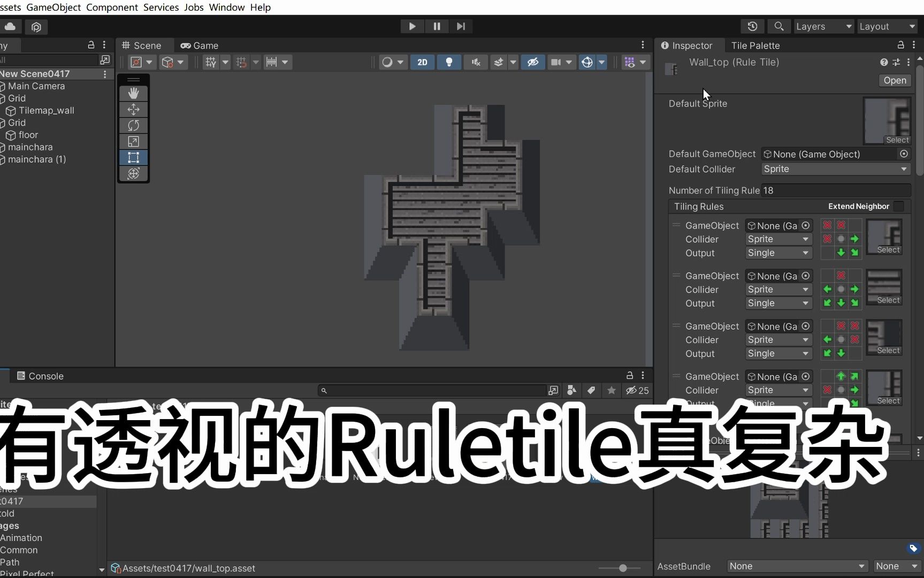This screenshot has height=578, width=924.
Task: Open Undo History icon
Action: pos(752,26)
